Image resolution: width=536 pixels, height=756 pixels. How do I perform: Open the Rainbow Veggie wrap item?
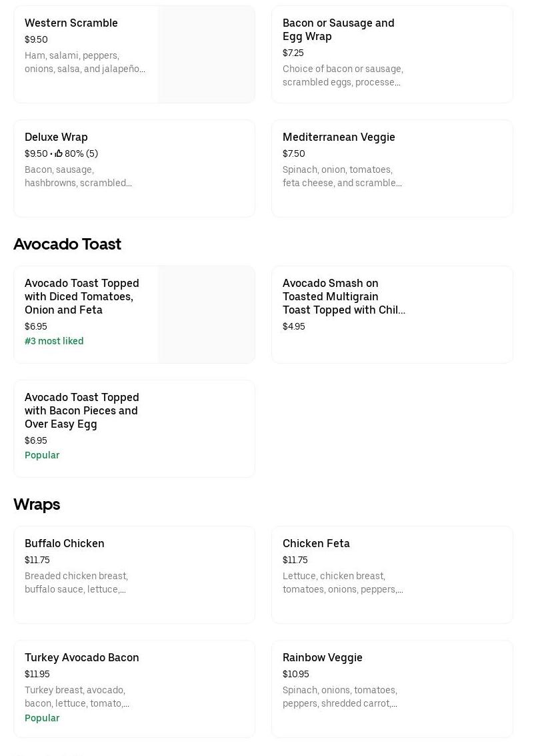pos(323,658)
